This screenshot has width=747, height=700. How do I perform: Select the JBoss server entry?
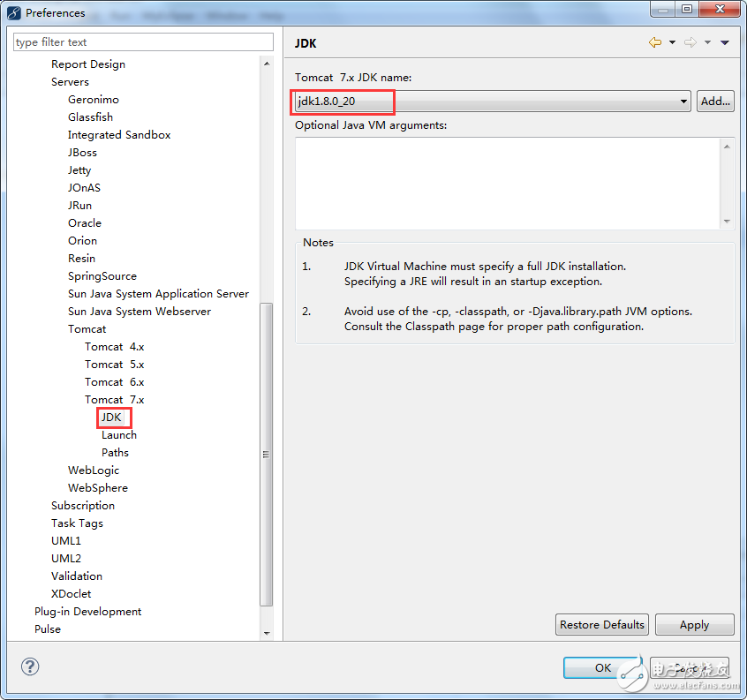click(83, 153)
